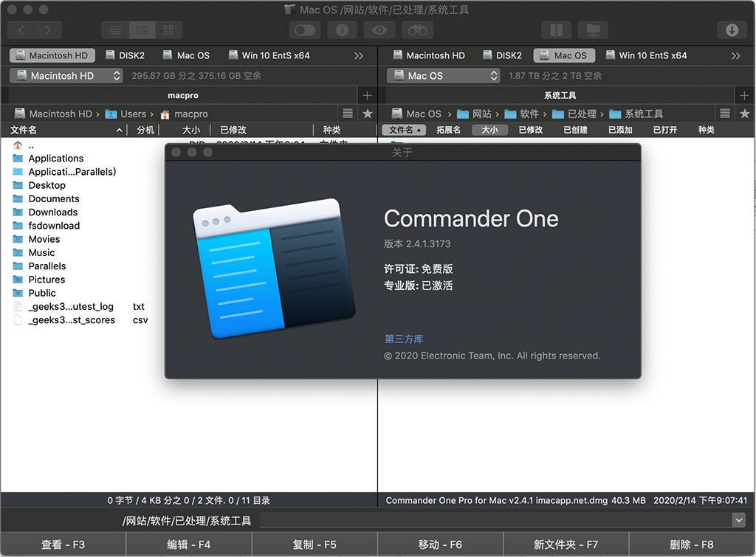Click 网站 folder in right breadcrumb

(x=475, y=114)
